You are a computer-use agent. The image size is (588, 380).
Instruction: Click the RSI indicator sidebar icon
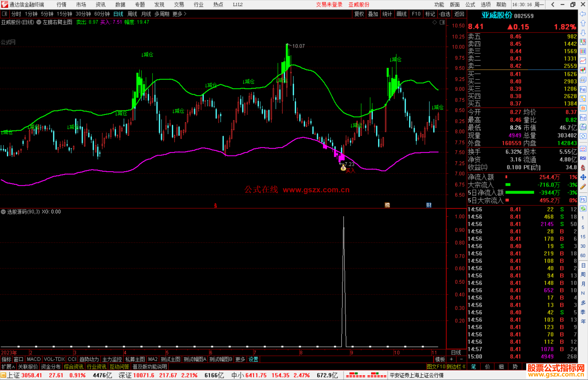[583, 158]
